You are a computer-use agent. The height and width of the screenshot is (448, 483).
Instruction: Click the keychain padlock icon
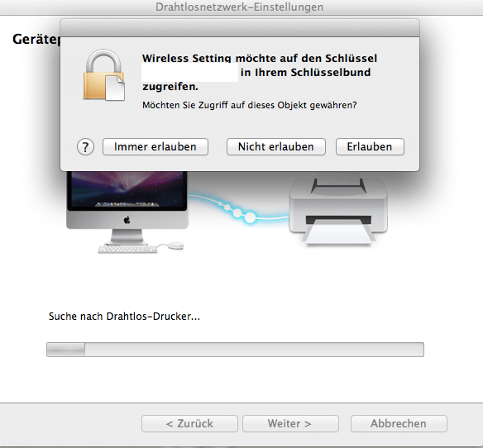tap(104, 75)
